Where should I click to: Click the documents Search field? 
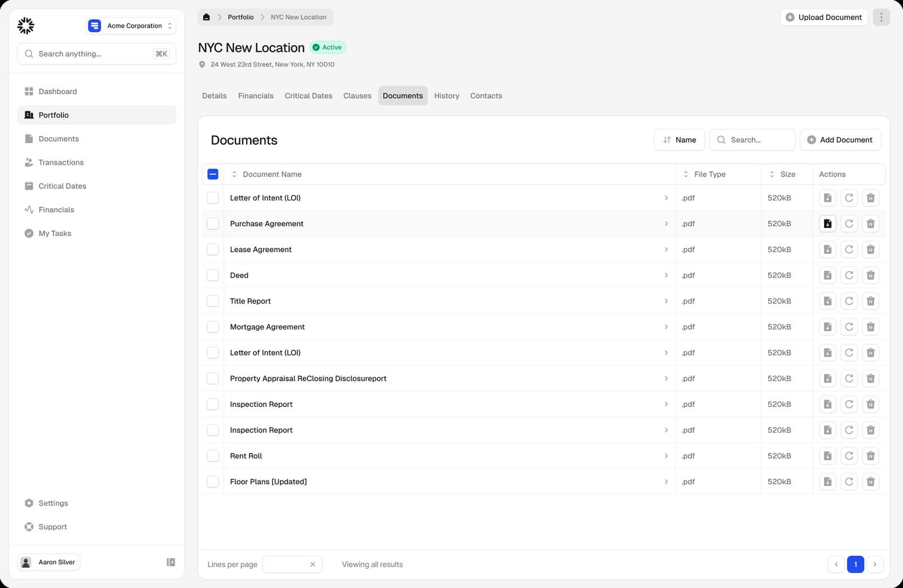tap(752, 140)
